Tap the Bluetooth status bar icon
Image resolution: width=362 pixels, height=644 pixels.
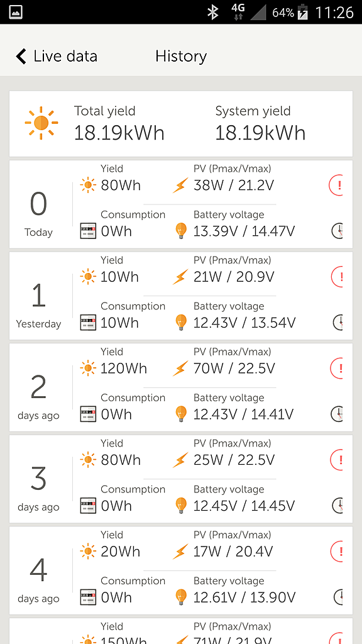[x=212, y=13]
